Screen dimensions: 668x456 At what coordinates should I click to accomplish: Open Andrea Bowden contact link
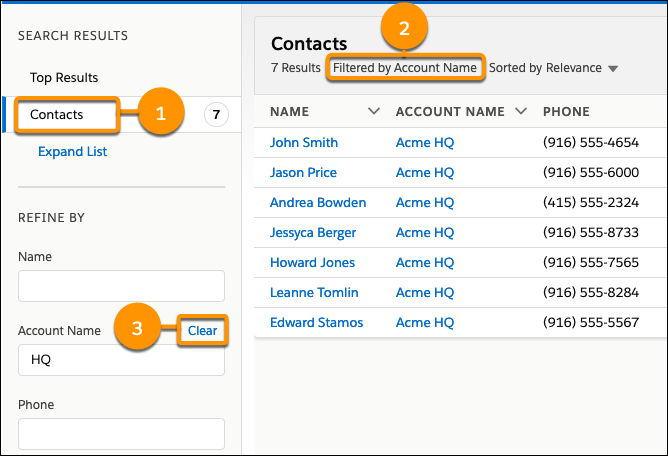pos(318,202)
